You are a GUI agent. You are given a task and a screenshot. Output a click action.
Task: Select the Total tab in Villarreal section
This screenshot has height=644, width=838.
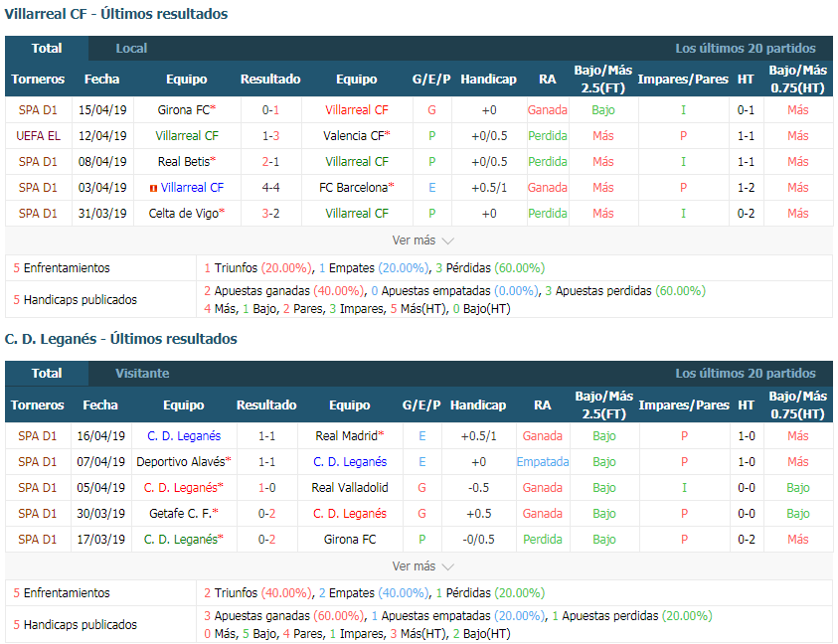pos(47,48)
